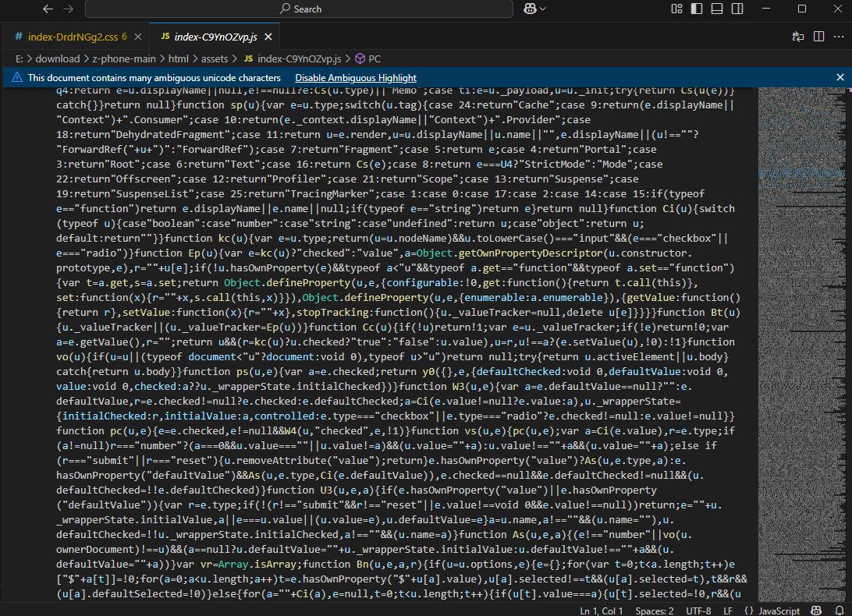This screenshot has width=852, height=616.
Task: Close the index-C9YnOZvp.js tab
Action: [268, 37]
